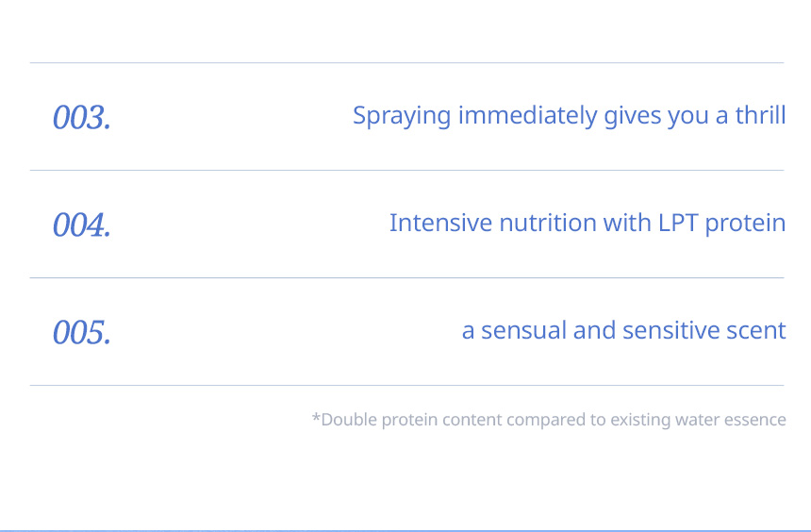Click the double protein content footnote

(549, 420)
